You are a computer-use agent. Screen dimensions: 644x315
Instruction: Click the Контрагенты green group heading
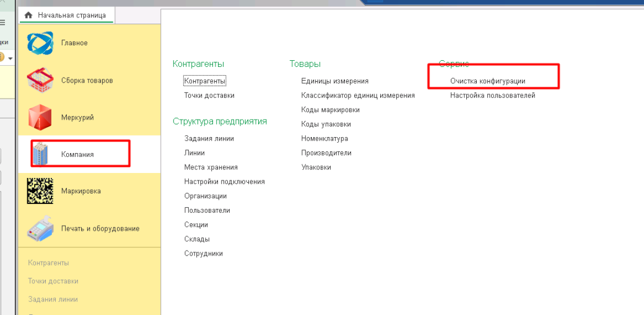pyautogui.click(x=198, y=64)
